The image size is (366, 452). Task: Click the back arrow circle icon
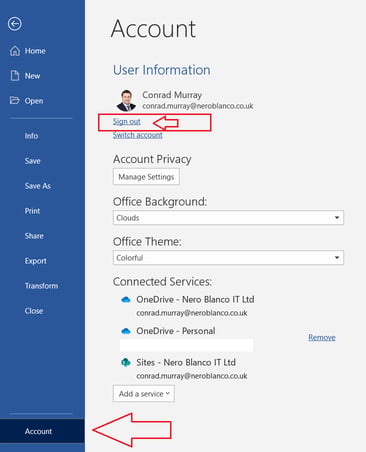click(x=15, y=24)
